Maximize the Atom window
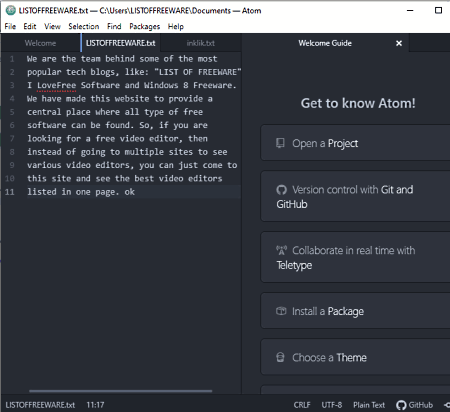Image resolution: width=450 pixels, height=412 pixels. [438, 10]
